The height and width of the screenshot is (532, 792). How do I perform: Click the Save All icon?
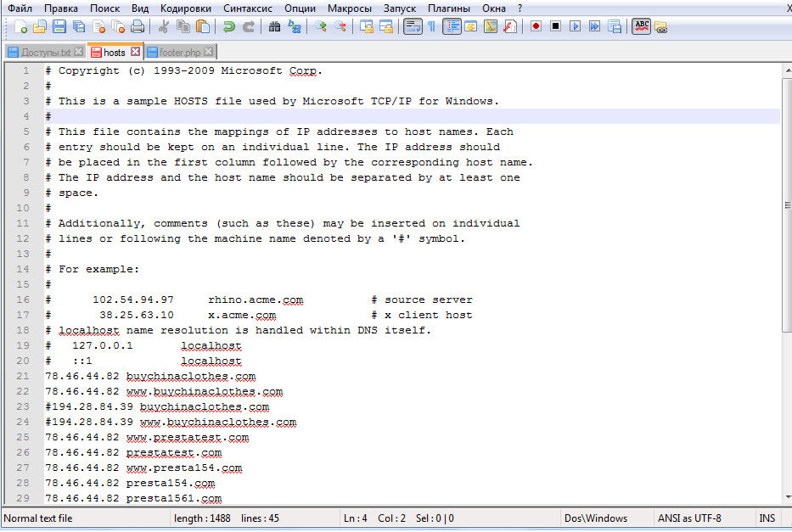[79, 26]
